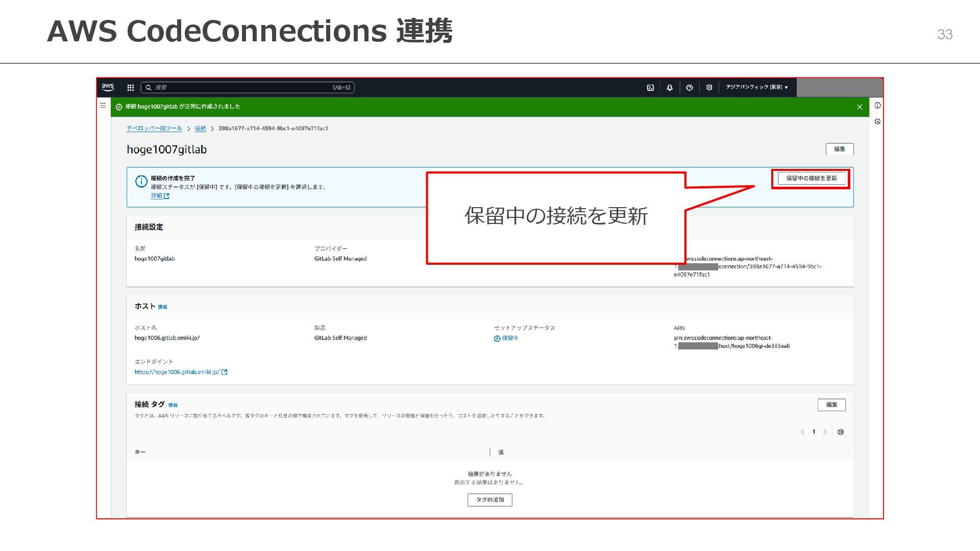Click the 保留中の接続を更新 button

(811, 179)
